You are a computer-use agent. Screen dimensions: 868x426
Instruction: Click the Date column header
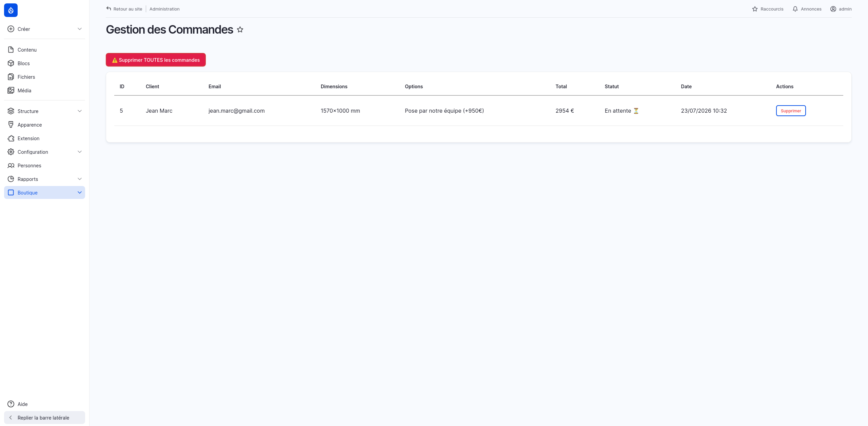[x=686, y=86]
